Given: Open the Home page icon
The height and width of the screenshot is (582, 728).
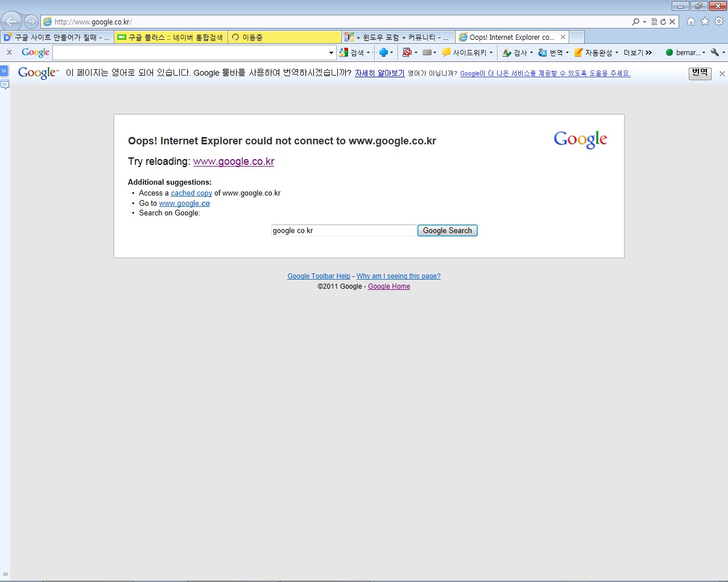Looking at the screenshot, I should [691, 22].
